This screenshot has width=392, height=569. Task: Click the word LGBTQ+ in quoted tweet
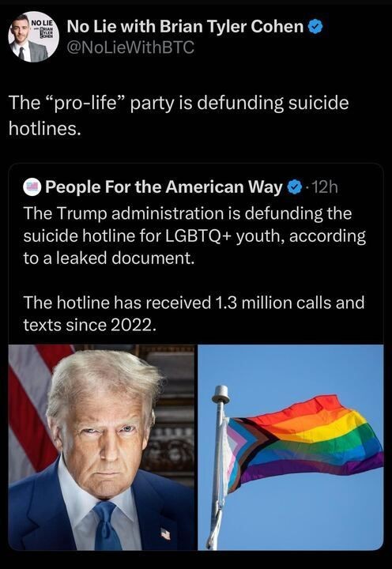[199, 236]
